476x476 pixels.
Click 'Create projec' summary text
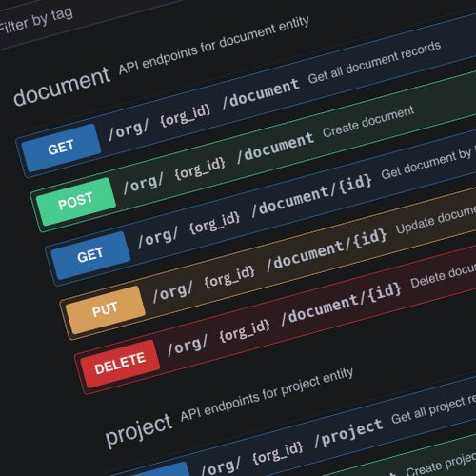441,465
